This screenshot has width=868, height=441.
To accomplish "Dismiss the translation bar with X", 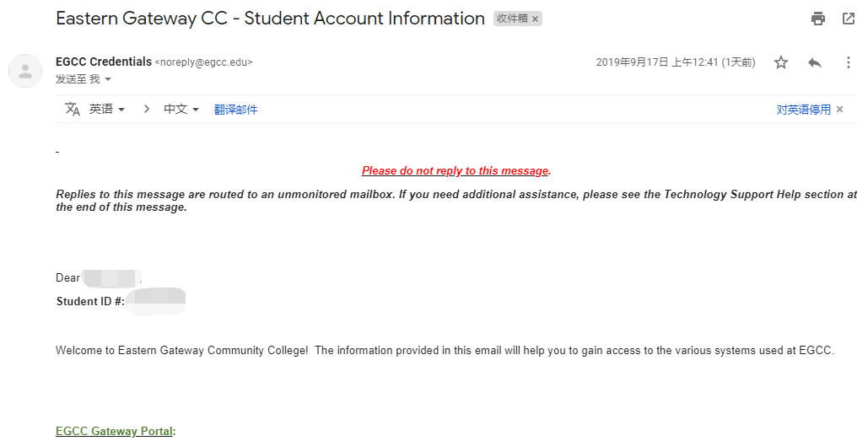I will [840, 110].
